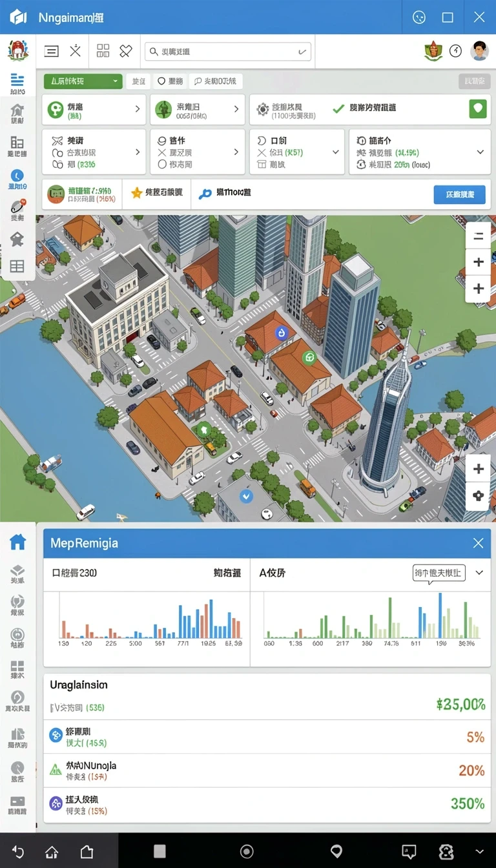Switch to the green face icon tab
496x868 pixels.
click(82, 194)
